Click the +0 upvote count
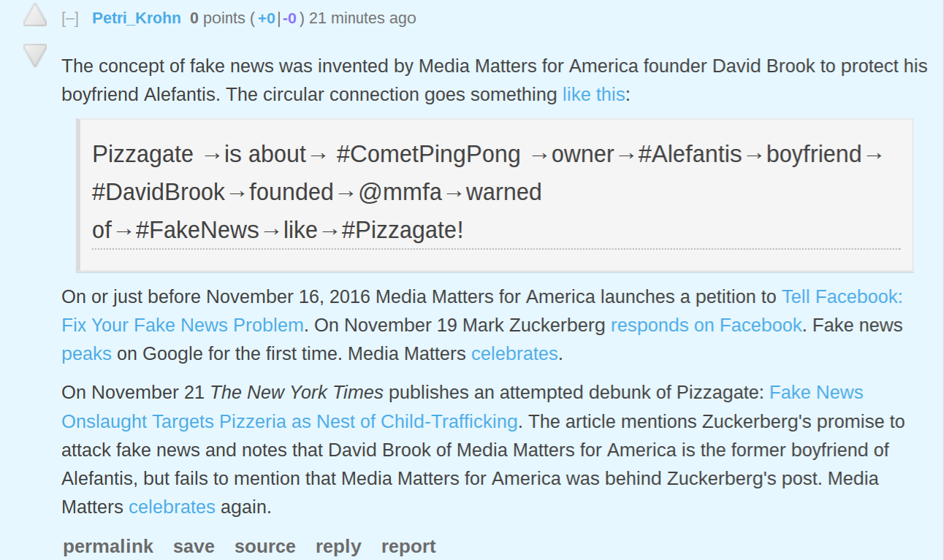The height and width of the screenshot is (560, 944). 267,18
